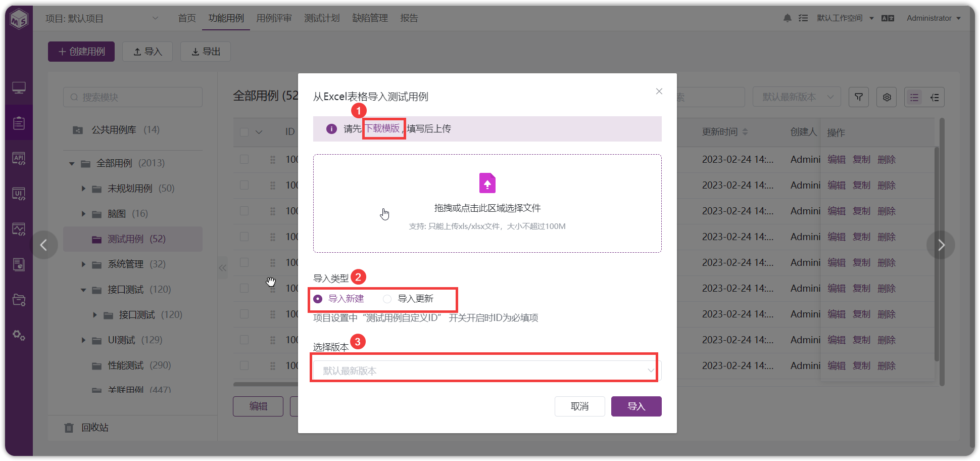This screenshot has width=980, height=461.
Task: Click the 创建用例 button
Action: coord(81,52)
